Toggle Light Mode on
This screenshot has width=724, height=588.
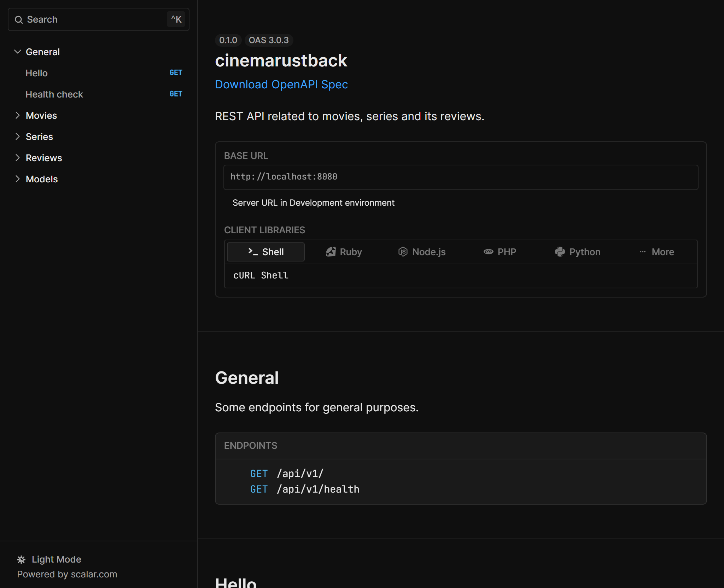tap(56, 559)
